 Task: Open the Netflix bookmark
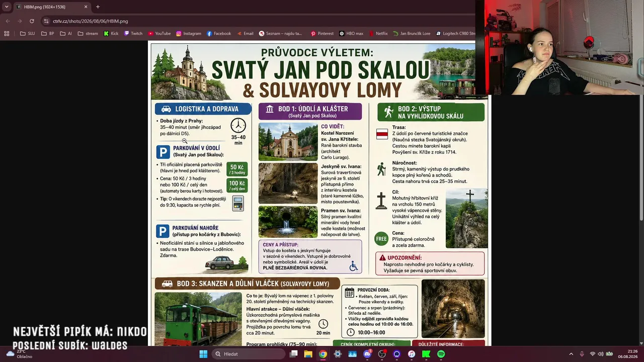(x=378, y=34)
